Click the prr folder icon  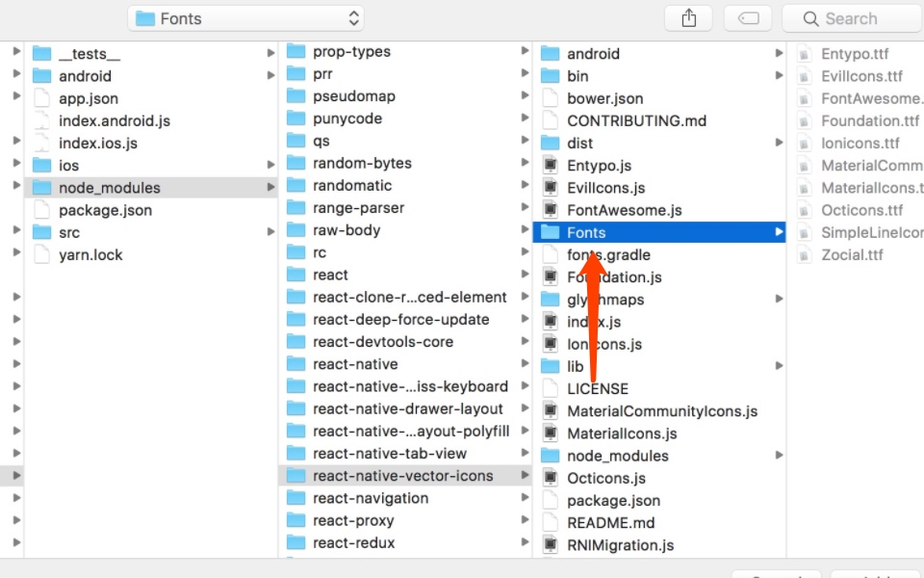tap(295, 73)
